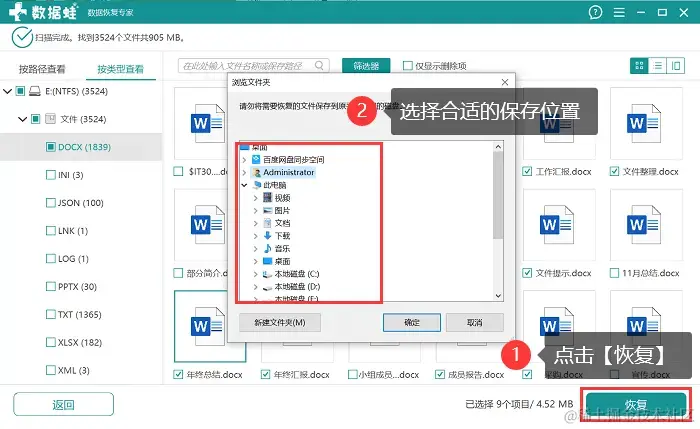Select the 本地磁盘 (C:) drive icon
This screenshot has width=700, height=429.
click(x=267, y=274)
